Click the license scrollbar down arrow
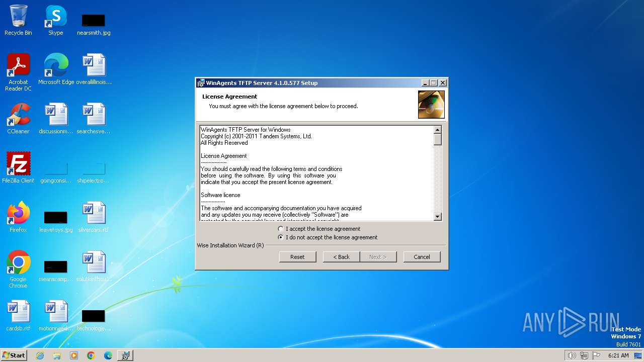This screenshot has height=362, width=644. [x=438, y=217]
